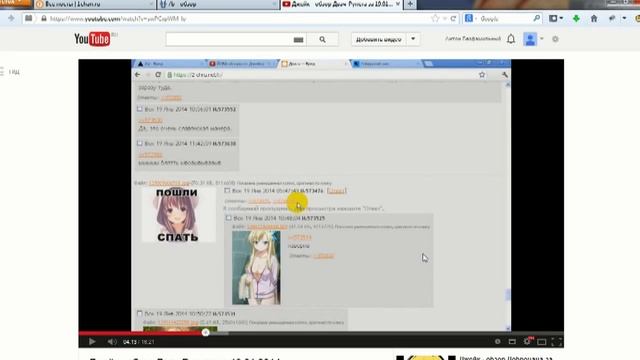This screenshot has height=360, width=640.
Task: Open the 'ПОШЛИ СПАТЬ' anime thumbnail
Action: click(x=178, y=214)
